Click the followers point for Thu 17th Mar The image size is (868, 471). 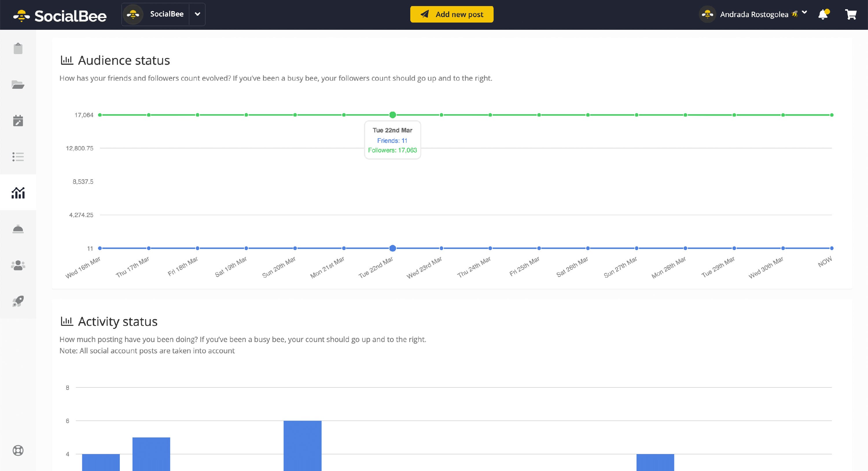click(149, 115)
